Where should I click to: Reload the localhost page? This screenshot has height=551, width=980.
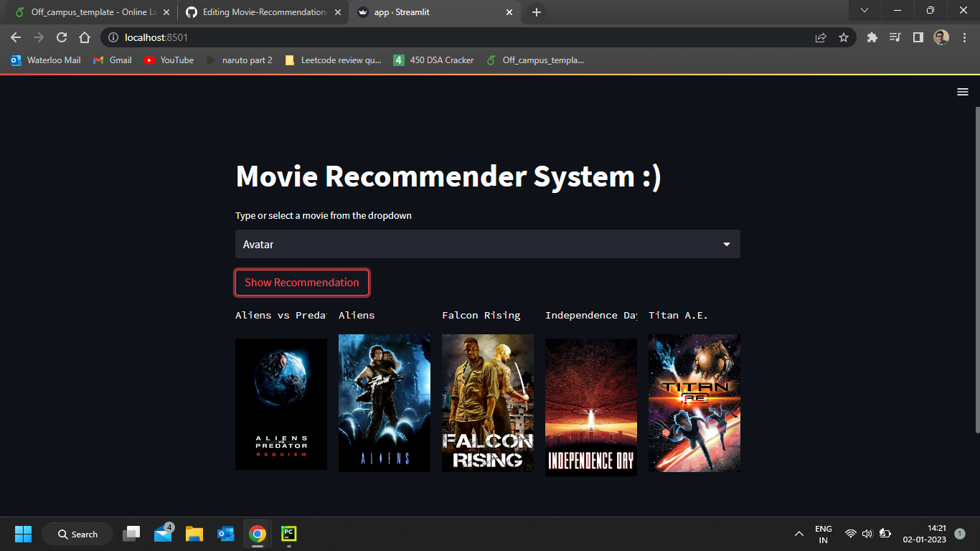pos(62,37)
